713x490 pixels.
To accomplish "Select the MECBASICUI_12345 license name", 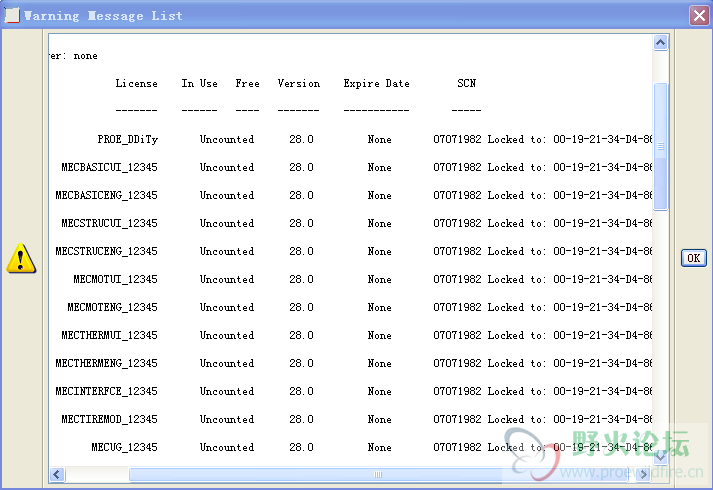I will coord(109,167).
